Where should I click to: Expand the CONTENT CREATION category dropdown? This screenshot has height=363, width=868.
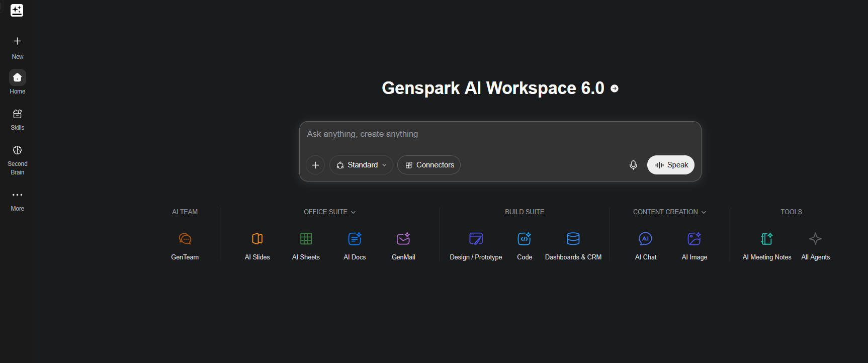point(669,212)
